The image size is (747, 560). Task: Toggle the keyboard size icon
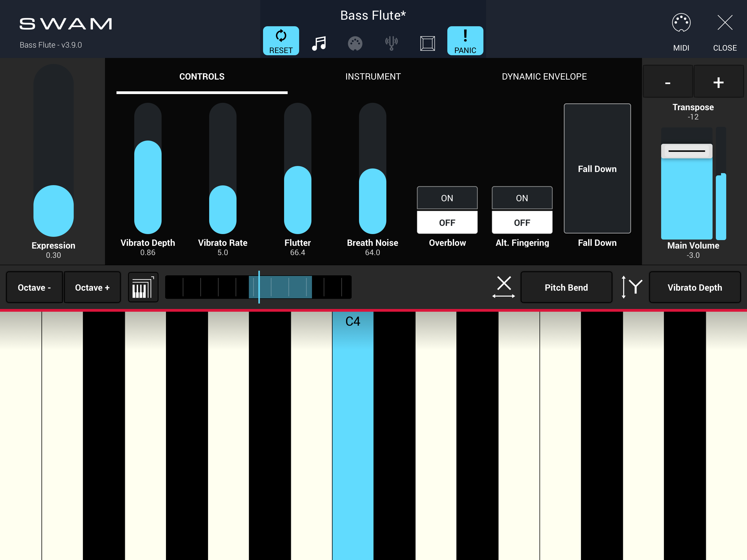(x=143, y=287)
